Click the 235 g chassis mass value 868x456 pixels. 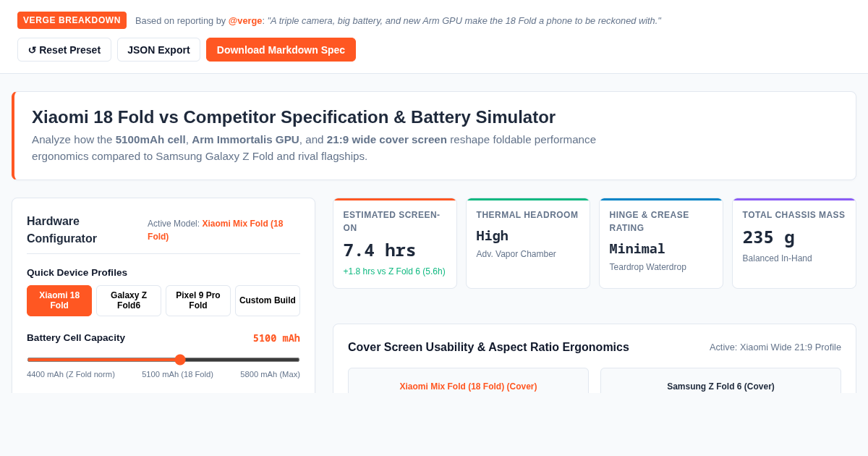point(769,237)
